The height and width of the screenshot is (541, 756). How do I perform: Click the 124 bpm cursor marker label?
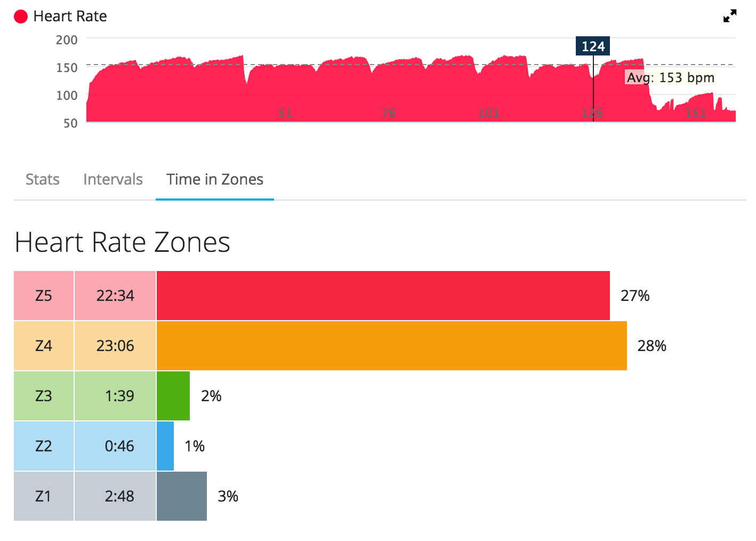(x=593, y=46)
